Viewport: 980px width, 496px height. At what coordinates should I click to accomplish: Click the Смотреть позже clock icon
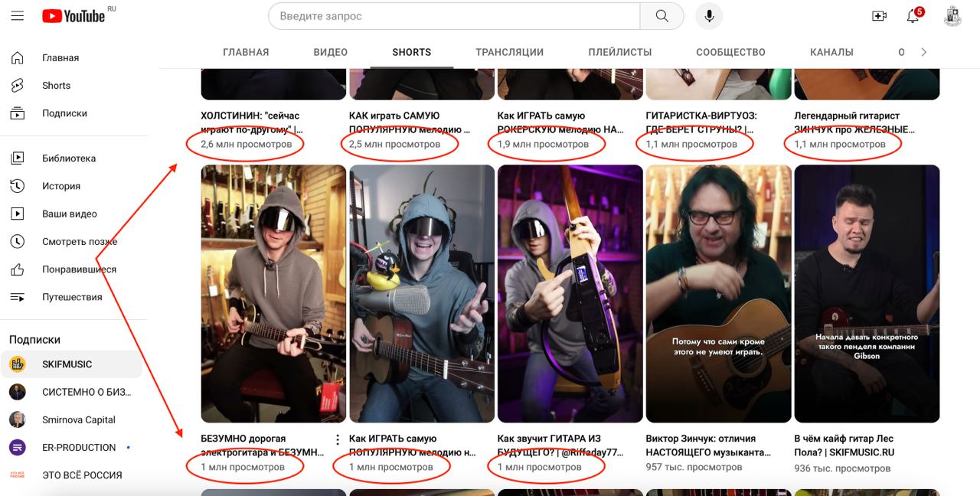[17, 241]
